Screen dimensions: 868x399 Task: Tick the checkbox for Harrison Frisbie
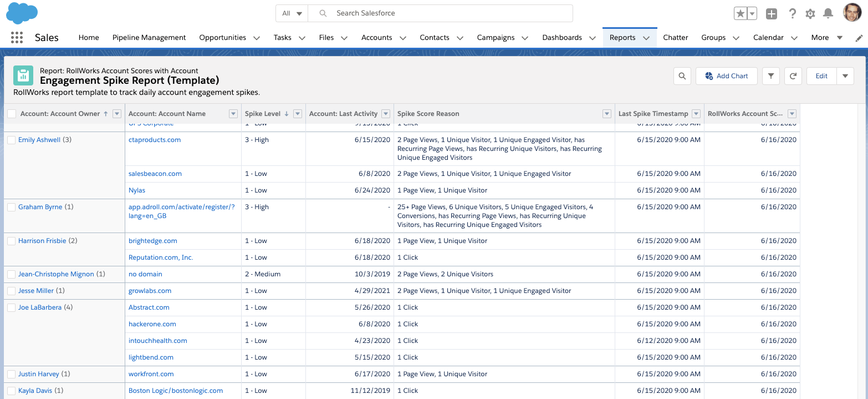click(x=11, y=241)
